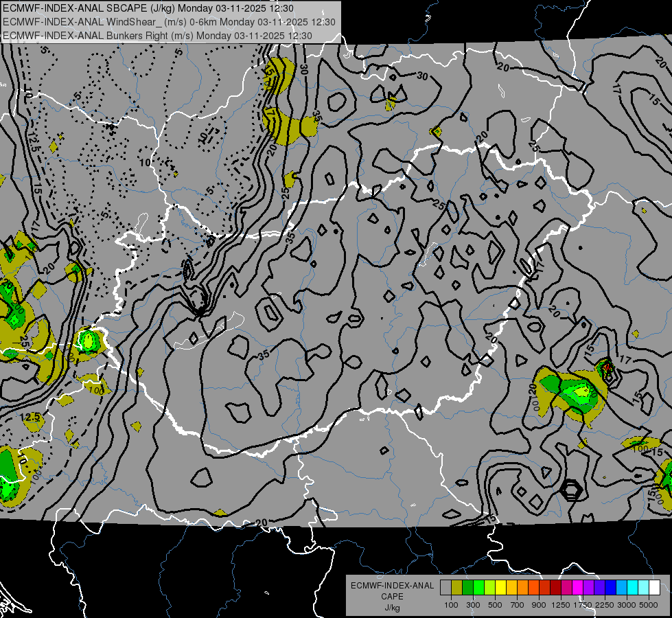Click the ECMWF-INDEX-ANAL label in the CAPE legend

[x=392, y=586]
